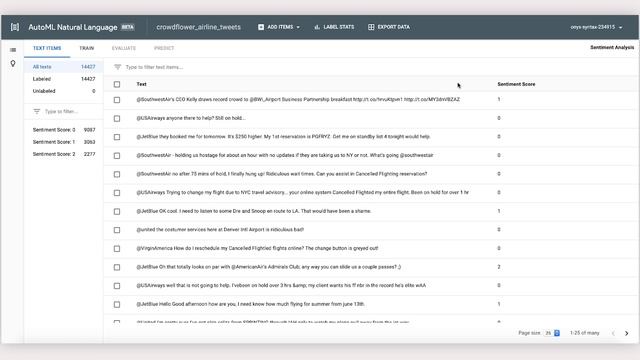Click the Text column header
This screenshot has width=640, height=360.
(x=141, y=84)
